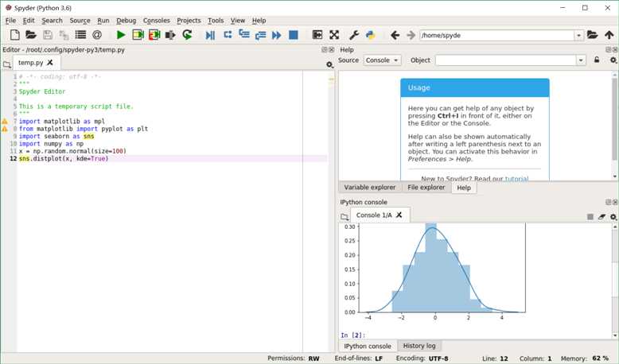Open the Projects menu
The height and width of the screenshot is (364, 619).
[x=189, y=21]
